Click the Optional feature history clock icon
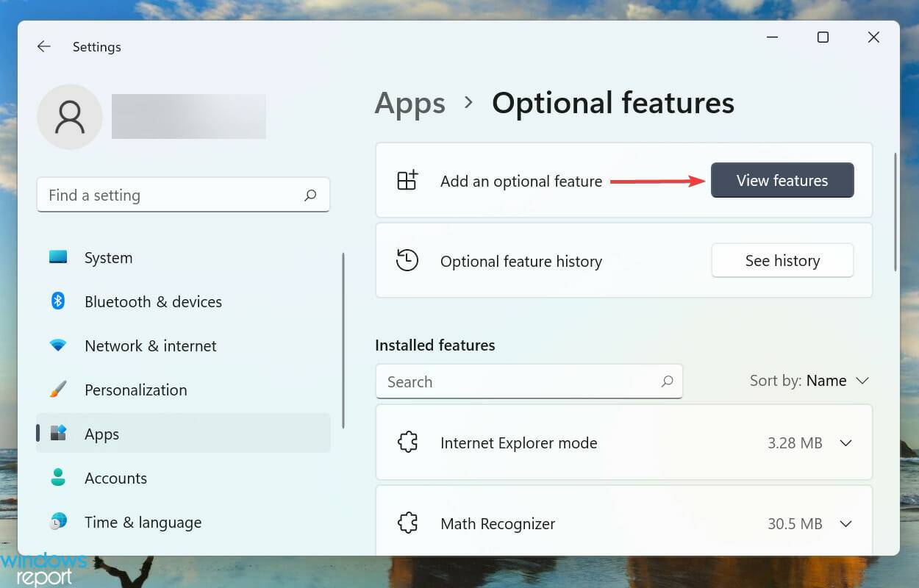The width and height of the screenshot is (919, 588). [408, 260]
